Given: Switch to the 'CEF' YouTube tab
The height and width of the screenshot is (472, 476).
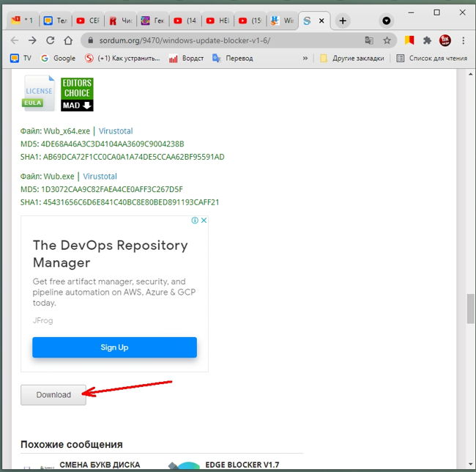Looking at the screenshot, I should pos(88,21).
